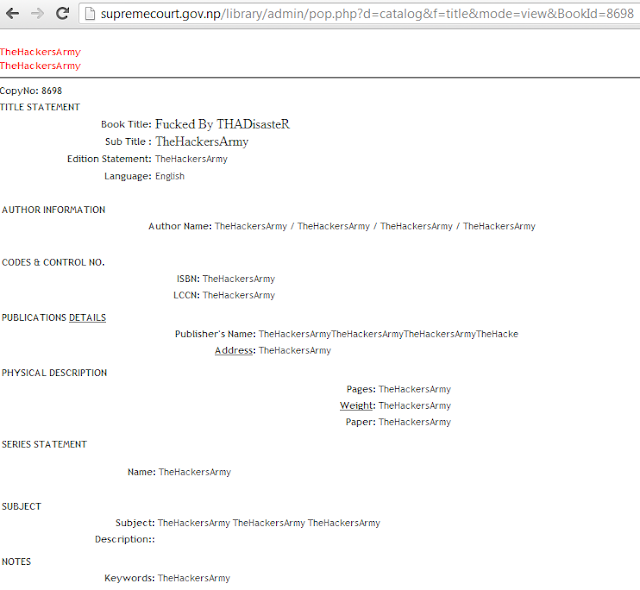Click the book title Fucked By THADisasteR
This screenshot has height=590, width=640.
pyautogui.click(x=222, y=124)
